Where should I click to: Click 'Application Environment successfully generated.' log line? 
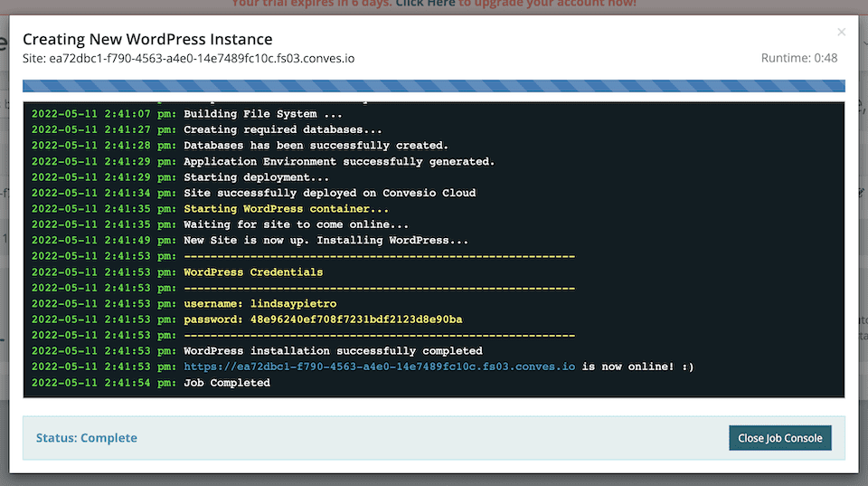click(x=338, y=161)
